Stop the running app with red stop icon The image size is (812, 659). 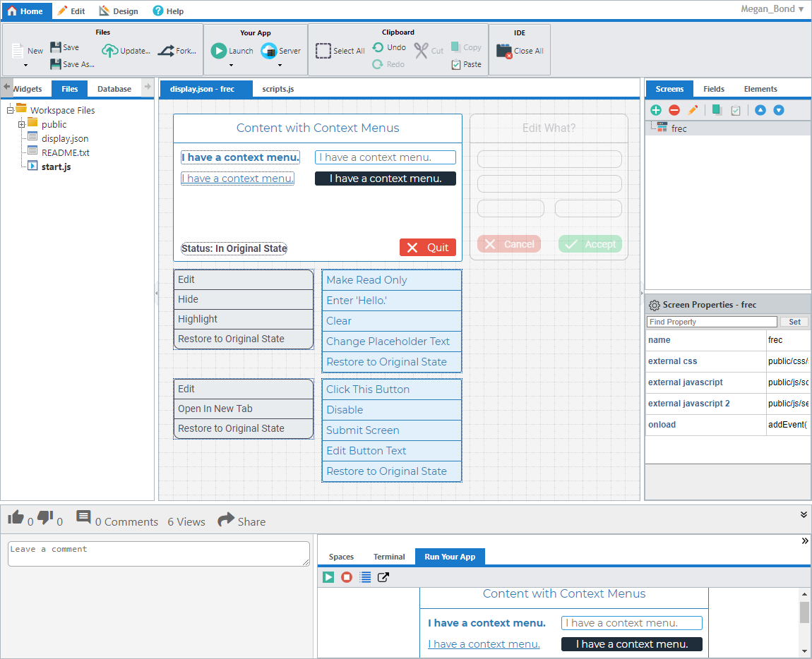coord(347,577)
